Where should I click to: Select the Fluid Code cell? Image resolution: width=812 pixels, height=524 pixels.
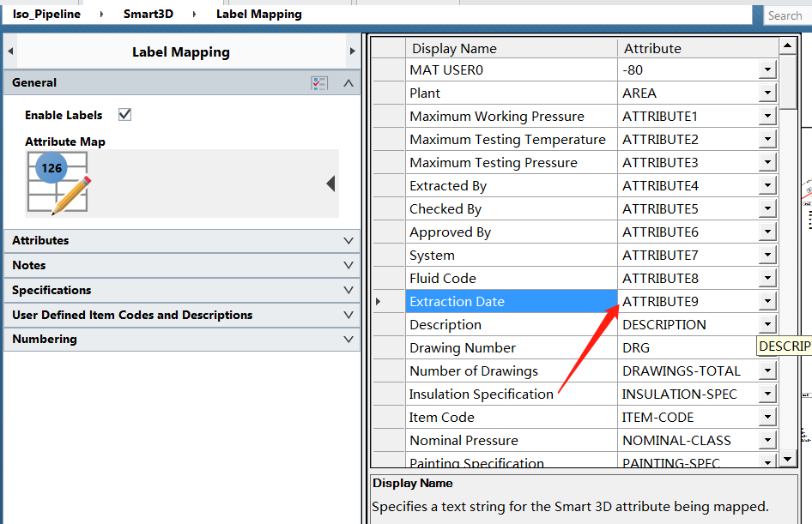(511, 278)
